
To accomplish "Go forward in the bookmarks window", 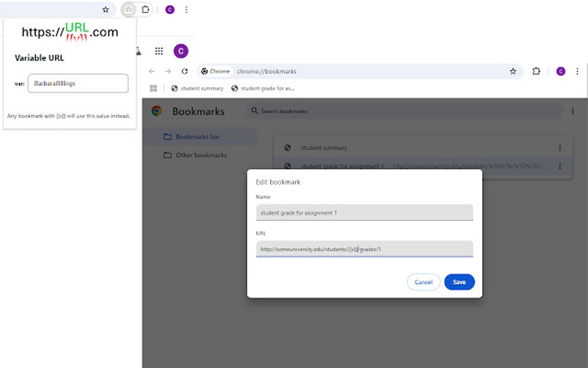I will click(x=168, y=72).
